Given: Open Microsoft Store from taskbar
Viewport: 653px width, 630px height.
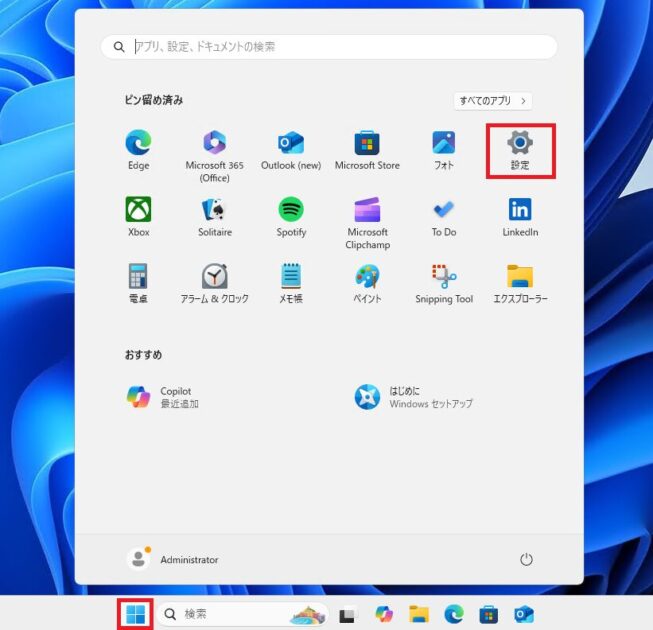Looking at the screenshot, I should click(489, 615).
